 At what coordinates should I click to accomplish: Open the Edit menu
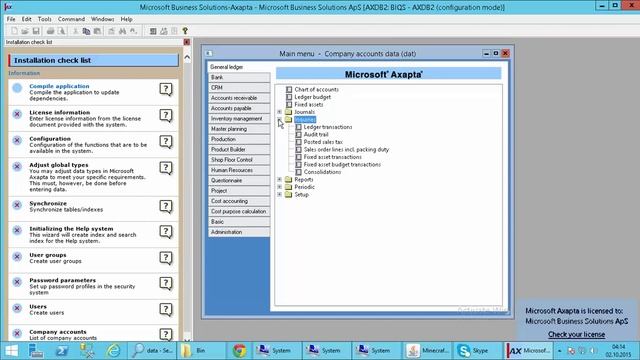tap(27, 19)
